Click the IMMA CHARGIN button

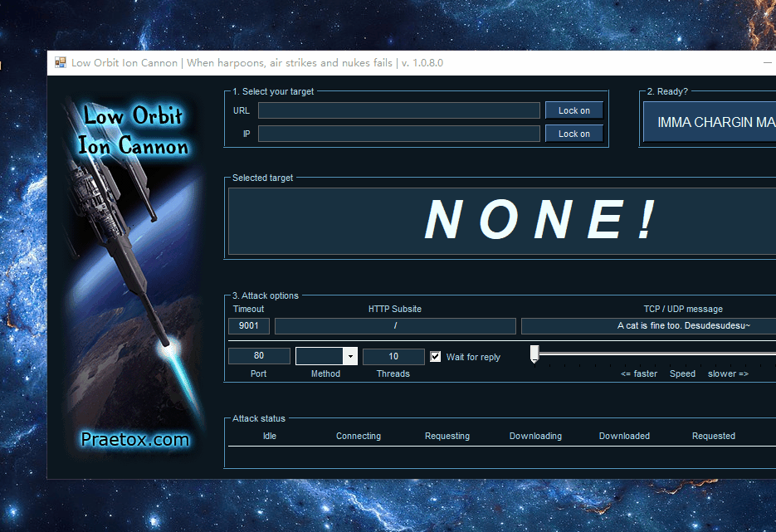(710, 122)
